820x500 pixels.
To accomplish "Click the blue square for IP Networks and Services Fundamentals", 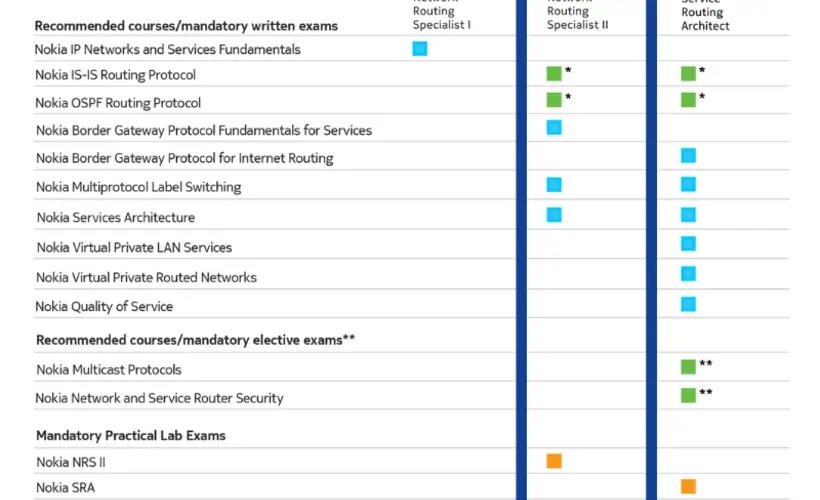I will point(419,49).
